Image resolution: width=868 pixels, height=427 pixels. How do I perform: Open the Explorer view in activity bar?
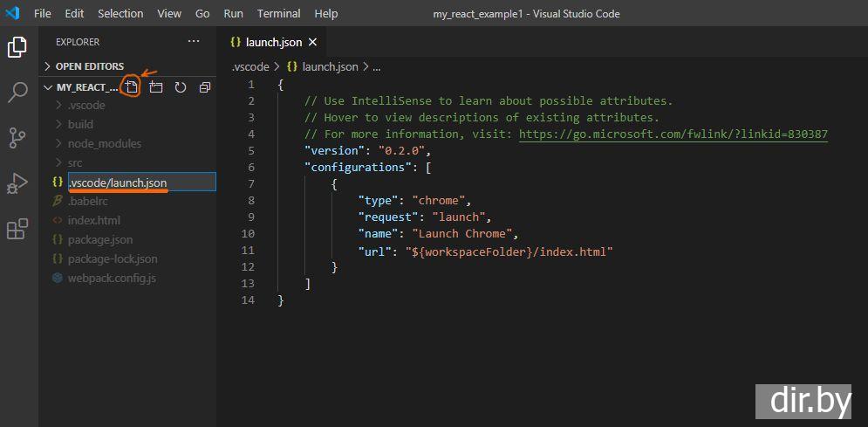click(x=17, y=47)
